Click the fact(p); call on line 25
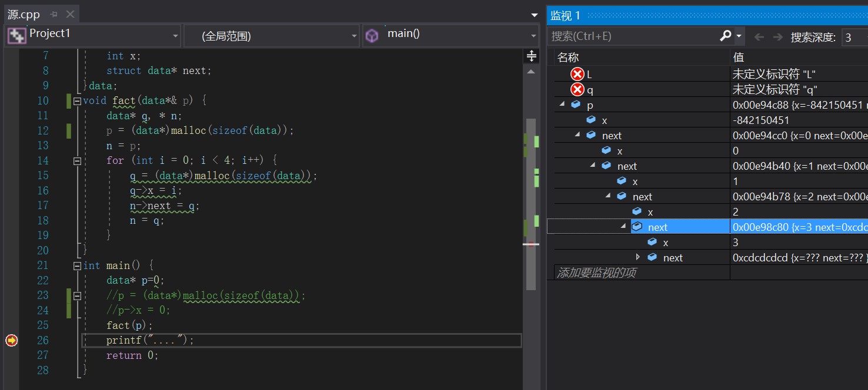The width and height of the screenshot is (868, 390). point(129,325)
